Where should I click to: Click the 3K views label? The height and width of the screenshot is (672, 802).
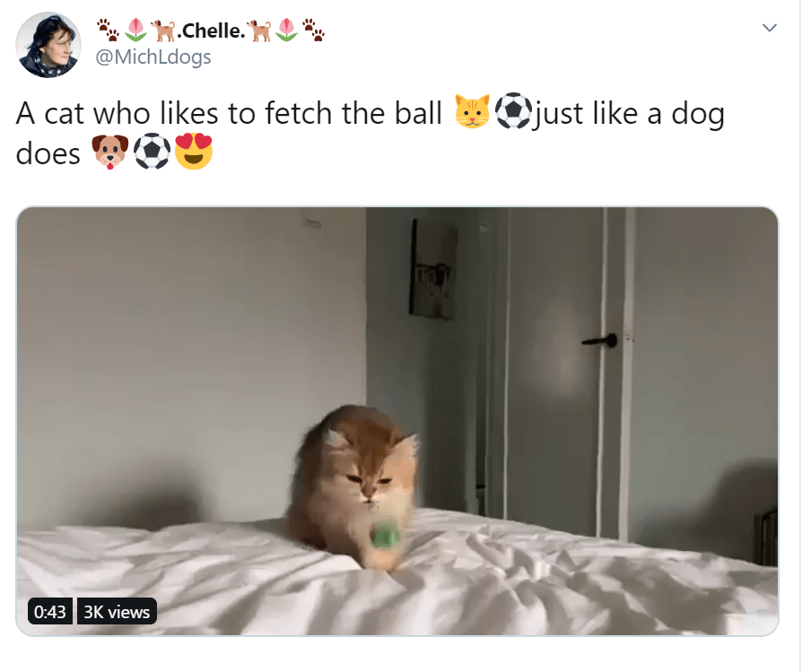117,612
